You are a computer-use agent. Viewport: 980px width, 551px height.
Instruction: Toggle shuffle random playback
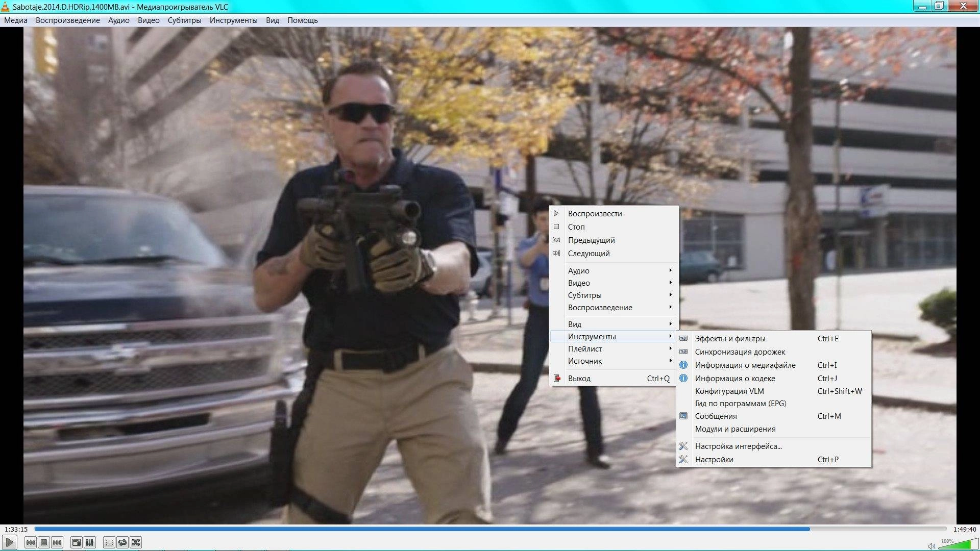(x=135, y=542)
